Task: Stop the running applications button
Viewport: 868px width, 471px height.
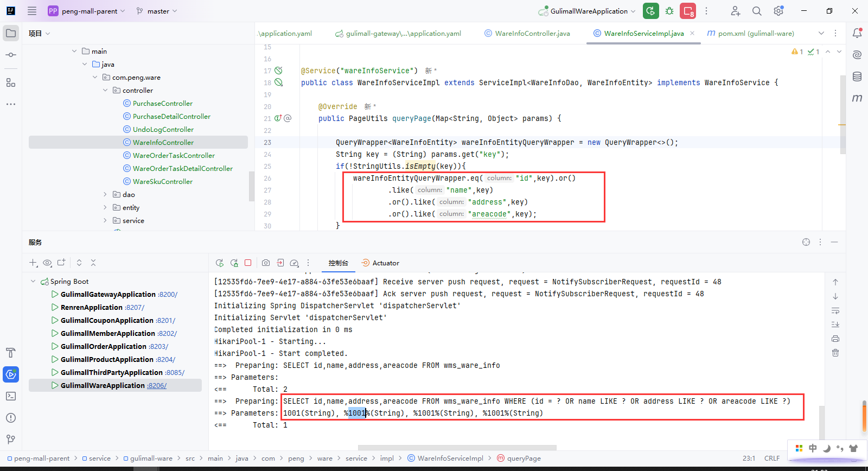Action: coord(688,11)
